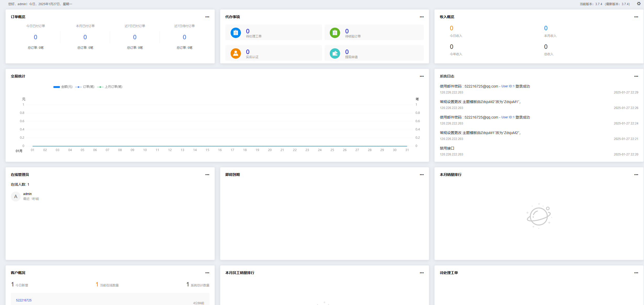
Task: Click 本月收入 blue value
Action: tap(546, 28)
